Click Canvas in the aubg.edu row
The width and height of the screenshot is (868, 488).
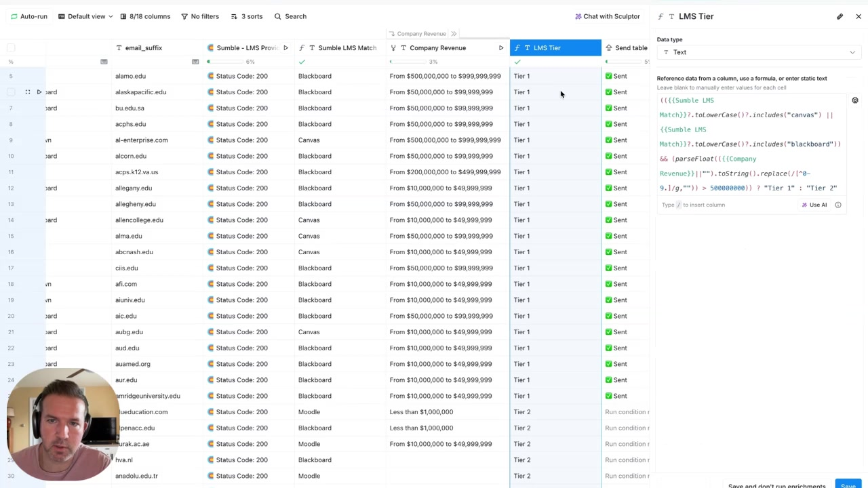309,331
